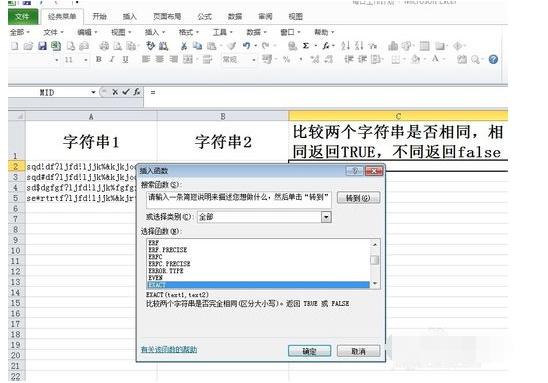Click the Center align icon

pyautogui.click(x=159, y=59)
